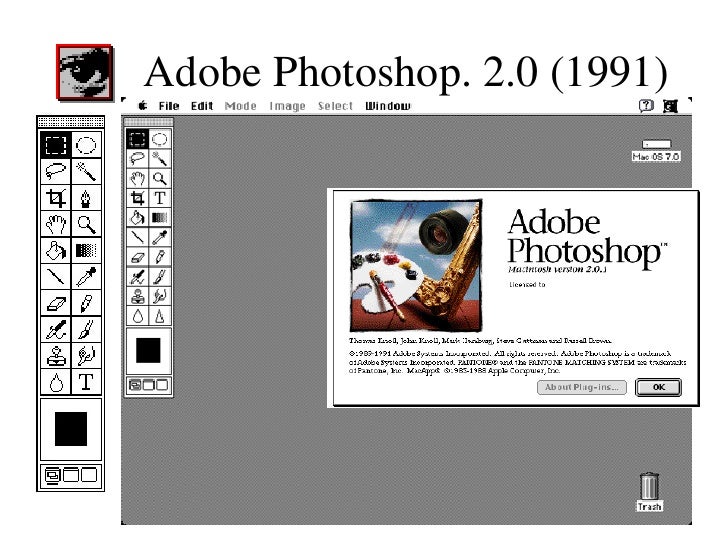This screenshot has height=546, width=728.
Task: Pick the Gradient tool in the enlarged toolbox
Action: tap(86, 251)
